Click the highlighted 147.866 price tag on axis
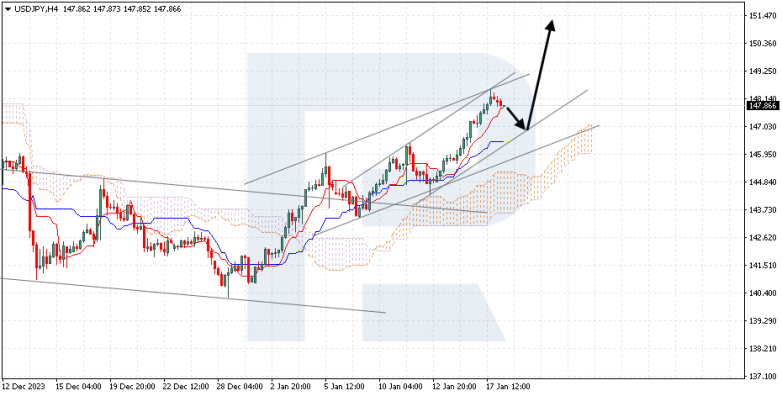This screenshot has height=396, width=782. [763, 106]
